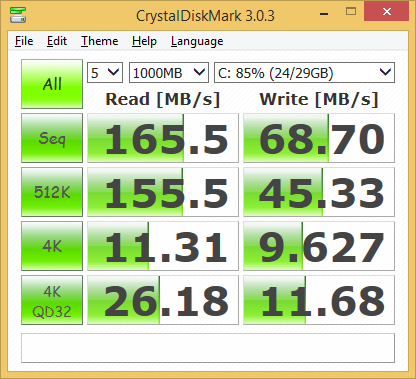Click the 4K write result 9.627
Viewport: 416px width, 379px height.
319,246
